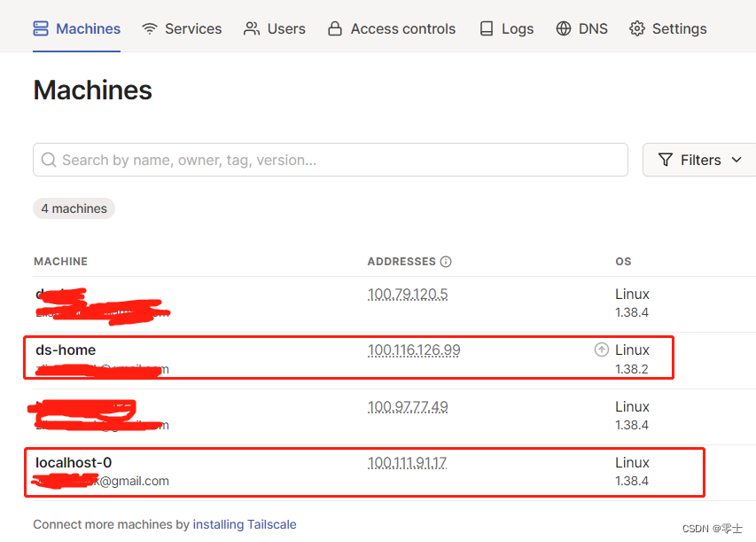
Task: Click the Services wifi icon
Action: [x=150, y=29]
